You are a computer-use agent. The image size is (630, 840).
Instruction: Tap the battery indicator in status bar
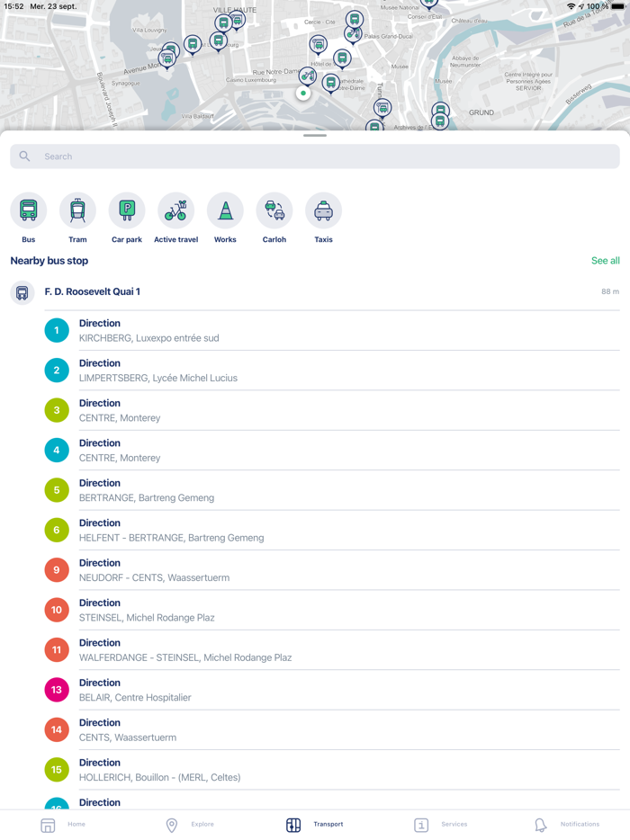pos(617,6)
